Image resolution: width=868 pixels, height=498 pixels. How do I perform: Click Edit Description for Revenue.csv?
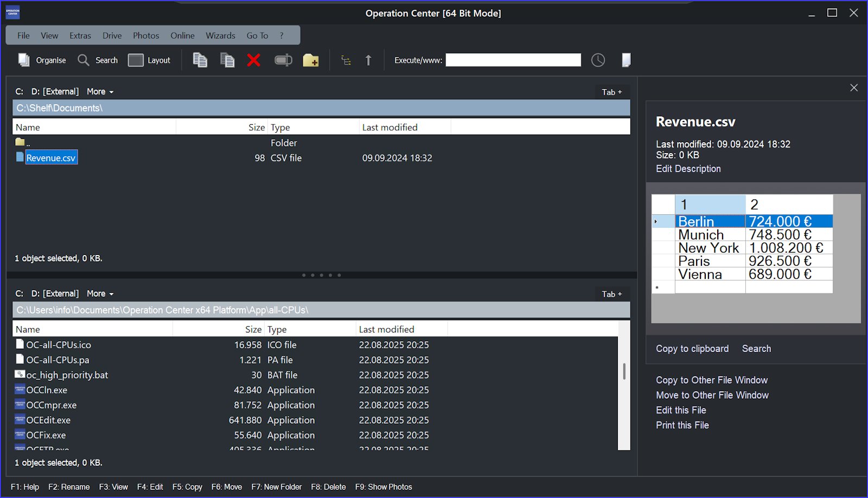688,169
